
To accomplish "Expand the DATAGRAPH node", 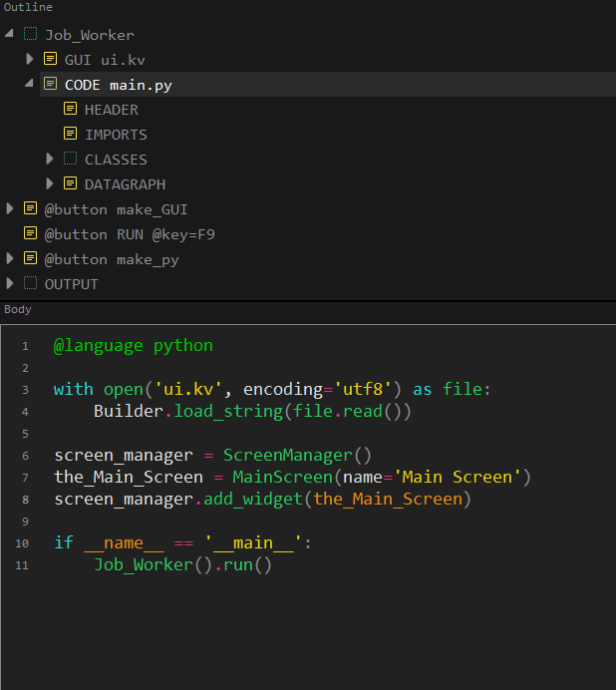I will [50, 183].
